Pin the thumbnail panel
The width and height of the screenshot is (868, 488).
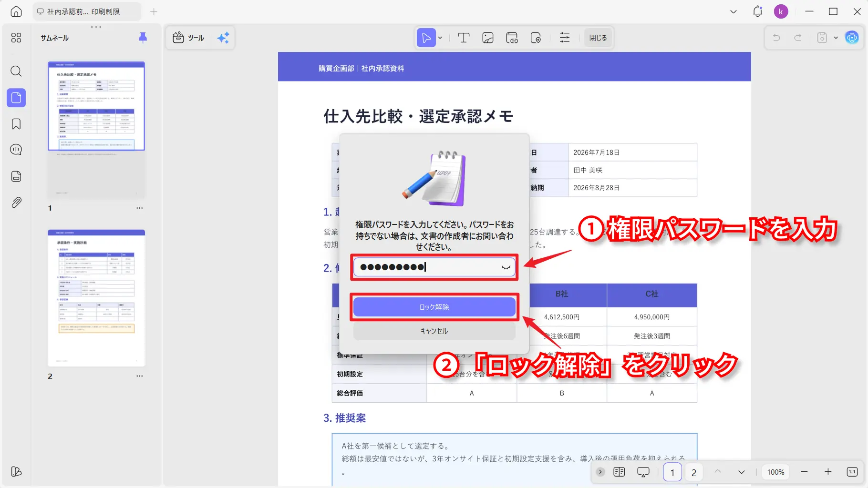click(143, 38)
